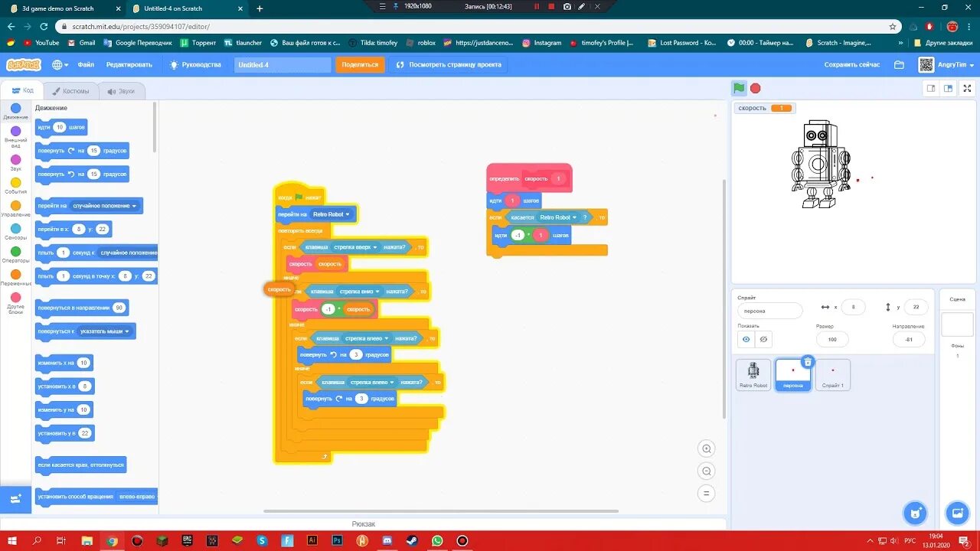
Task: Open the add extension button
Action: (15, 498)
